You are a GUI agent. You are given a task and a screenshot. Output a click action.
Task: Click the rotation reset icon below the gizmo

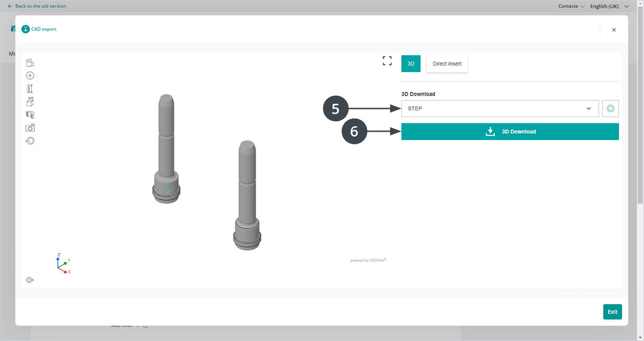[x=30, y=280]
